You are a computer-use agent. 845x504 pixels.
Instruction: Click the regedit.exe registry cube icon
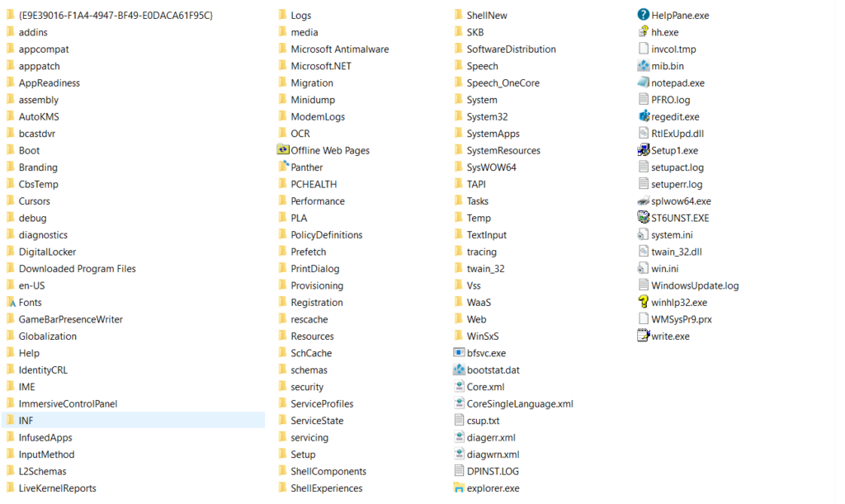(x=644, y=116)
